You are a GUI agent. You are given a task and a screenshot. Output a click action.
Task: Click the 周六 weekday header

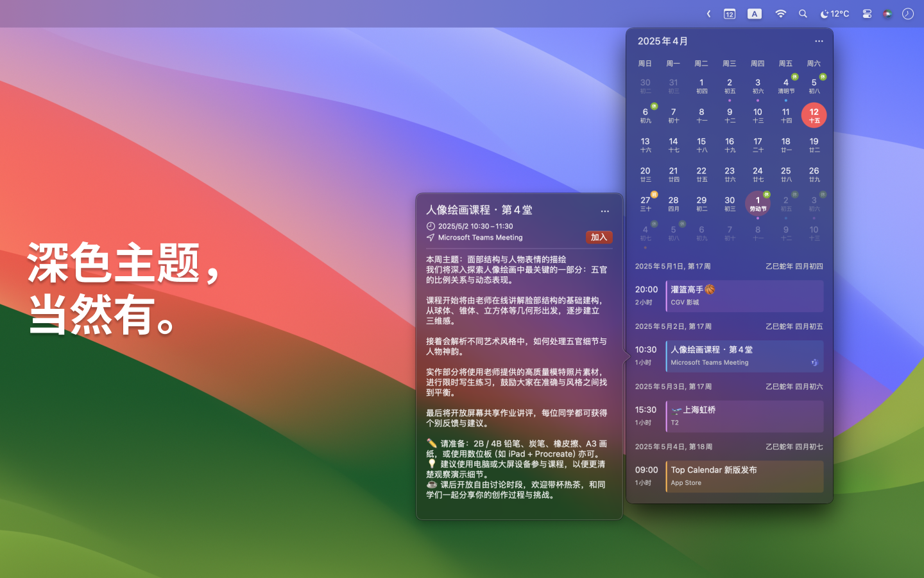pos(814,64)
